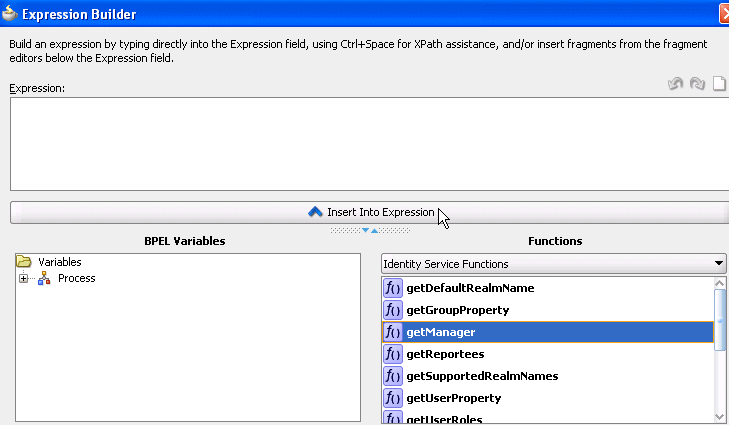Click the undo icon above the Expression field

pos(676,84)
